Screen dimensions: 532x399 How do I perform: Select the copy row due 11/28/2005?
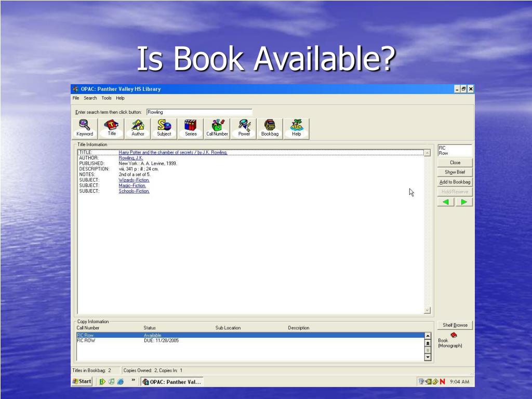[x=250, y=341]
